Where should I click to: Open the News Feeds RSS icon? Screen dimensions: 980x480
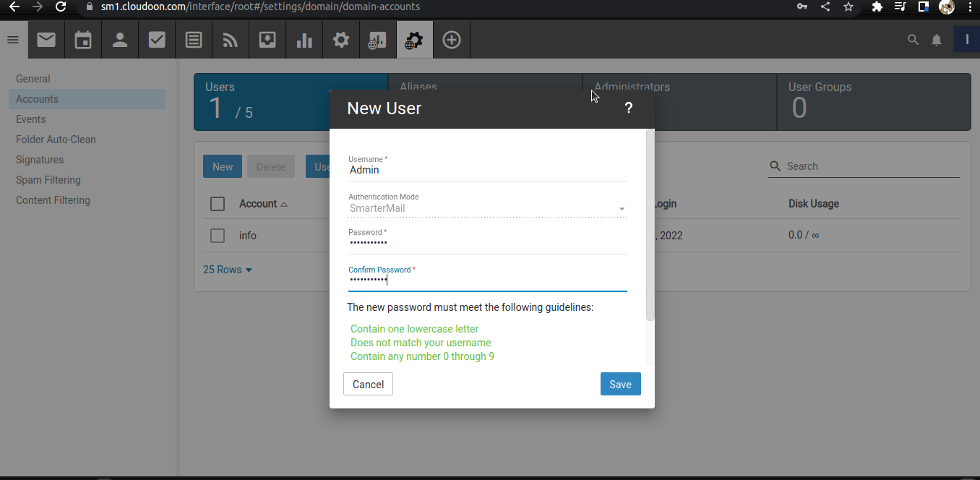[230, 39]
